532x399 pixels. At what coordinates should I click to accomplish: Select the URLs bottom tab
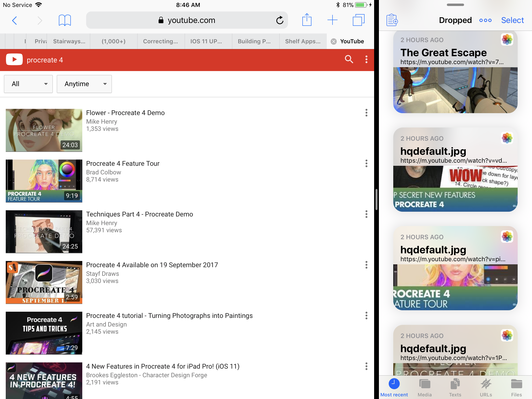(x=486, y=388)
